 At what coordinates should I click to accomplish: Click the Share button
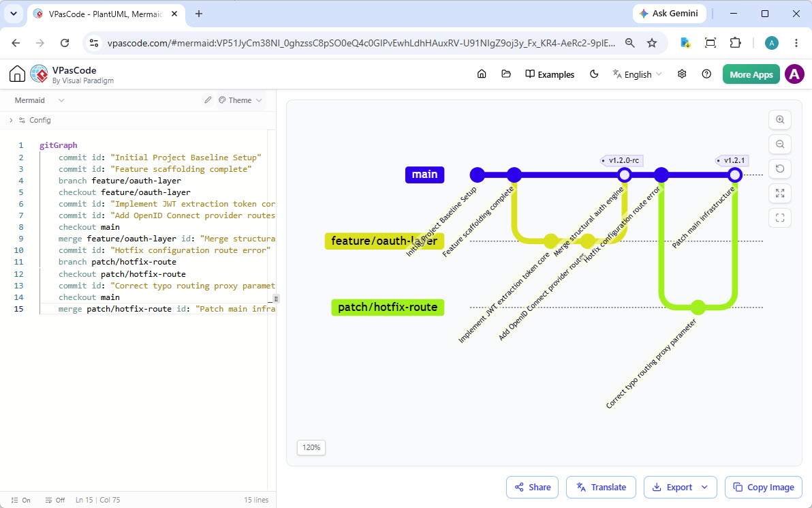pos(532,488)
